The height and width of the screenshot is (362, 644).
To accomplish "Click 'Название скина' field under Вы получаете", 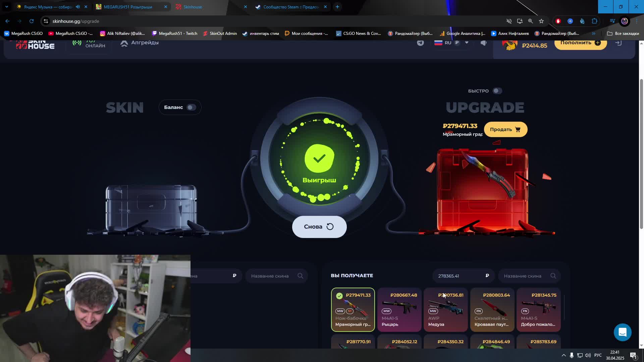I will 529,276.
